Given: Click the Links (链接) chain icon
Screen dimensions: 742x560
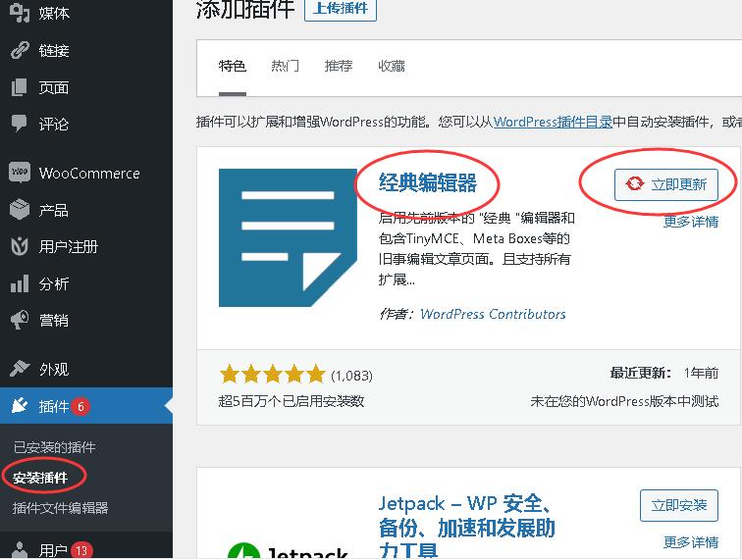Looking at the screenshot, I should coord(19,50).
